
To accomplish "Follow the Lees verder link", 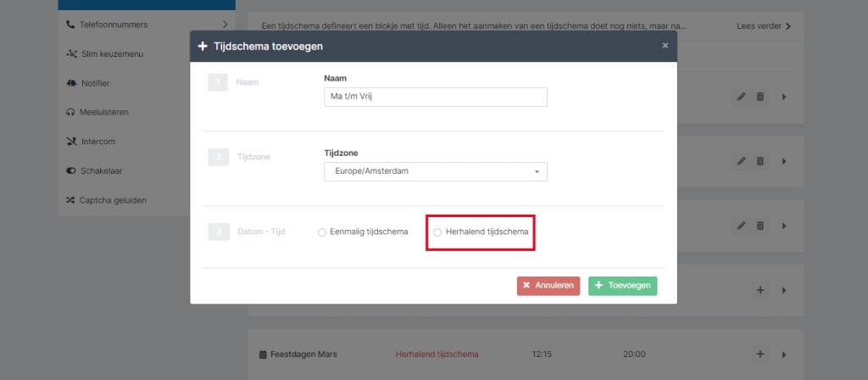I will click(x=759, y=26).
